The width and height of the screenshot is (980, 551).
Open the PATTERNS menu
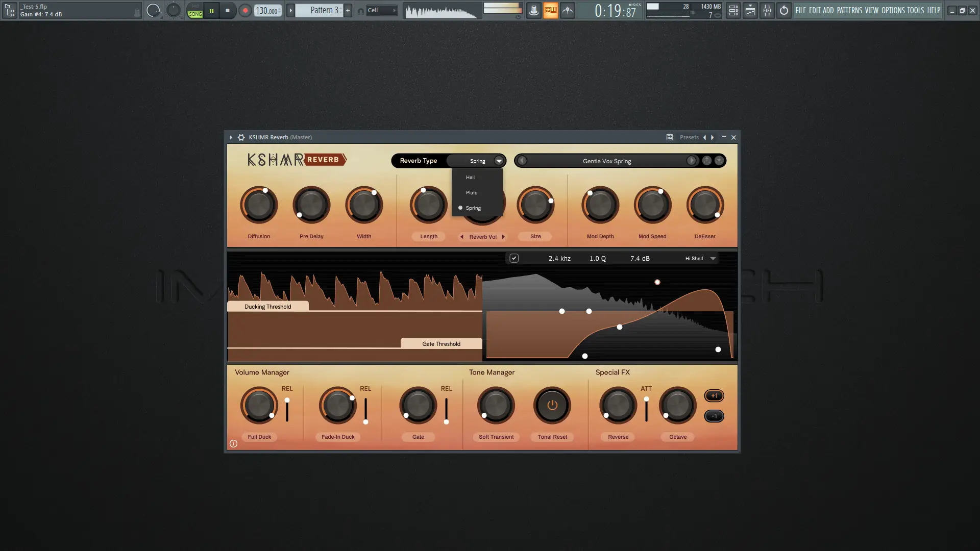tap(849, 10)
